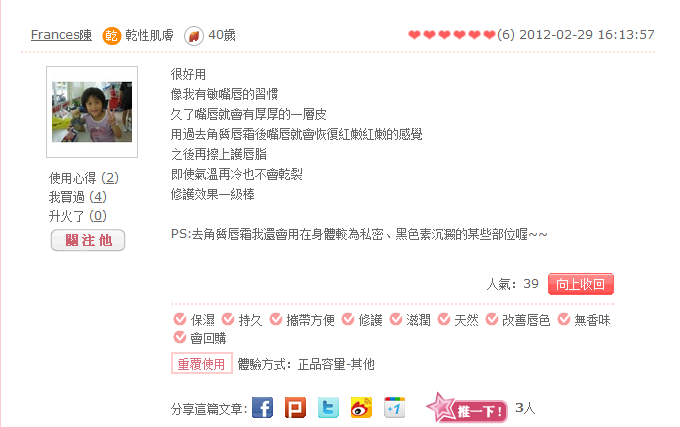
Task: Click the Google +1 share icon
Action: coord(394,407)
